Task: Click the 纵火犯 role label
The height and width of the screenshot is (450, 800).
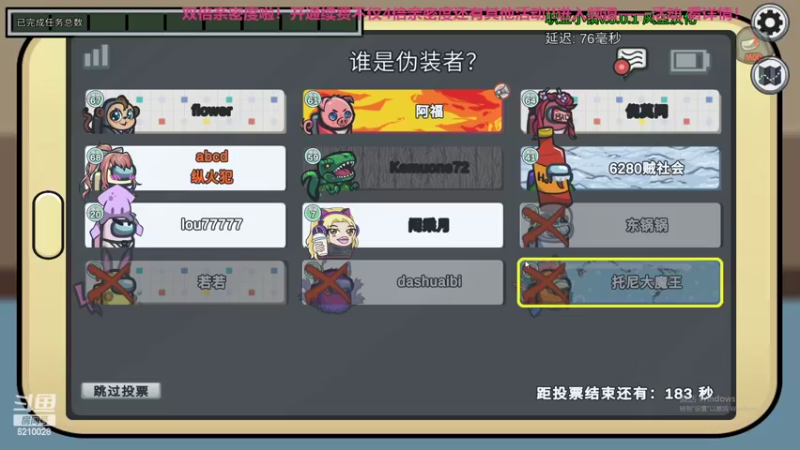Action: point(212,177)
